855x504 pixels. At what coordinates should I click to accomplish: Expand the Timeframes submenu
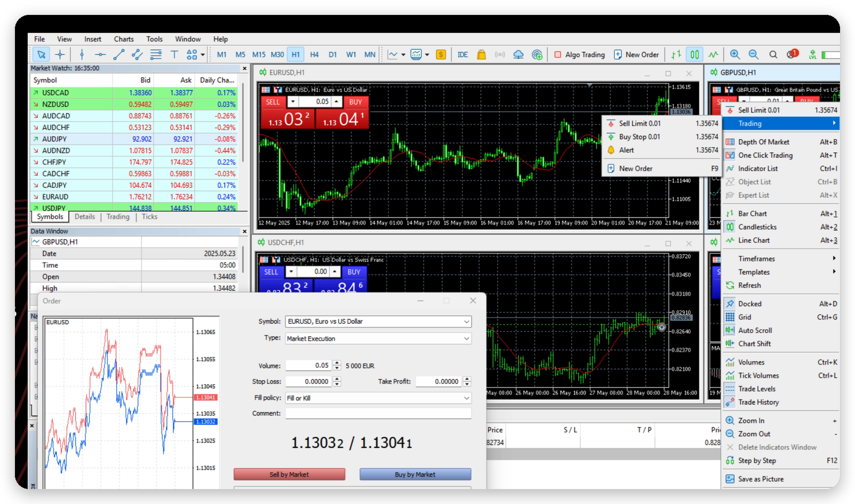click(x=781, y=259)
